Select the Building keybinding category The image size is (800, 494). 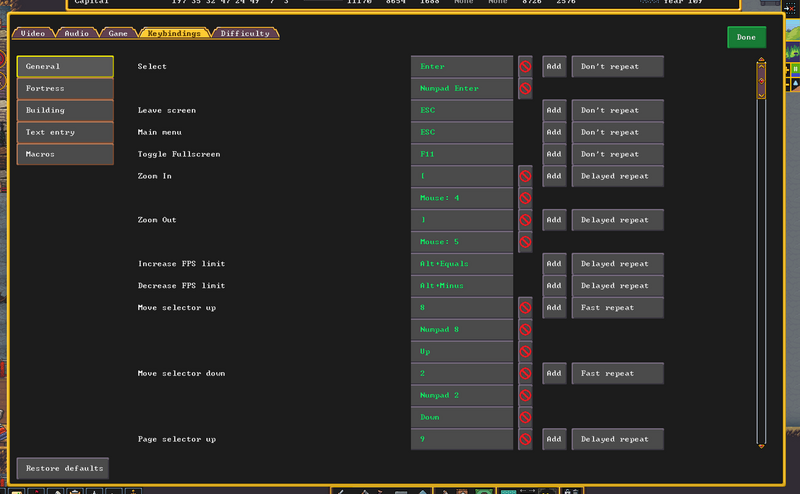pyautogui.click(x=65, y=110)
